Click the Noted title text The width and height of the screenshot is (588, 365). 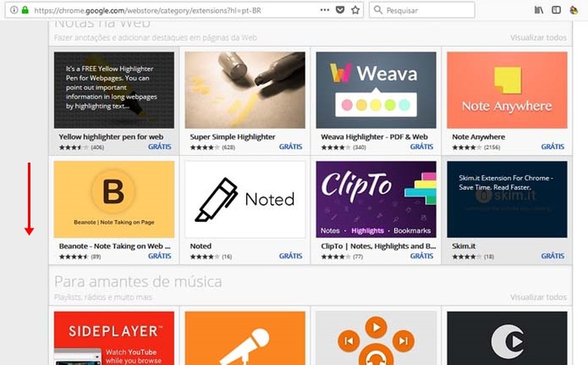[x=201, y=246]
